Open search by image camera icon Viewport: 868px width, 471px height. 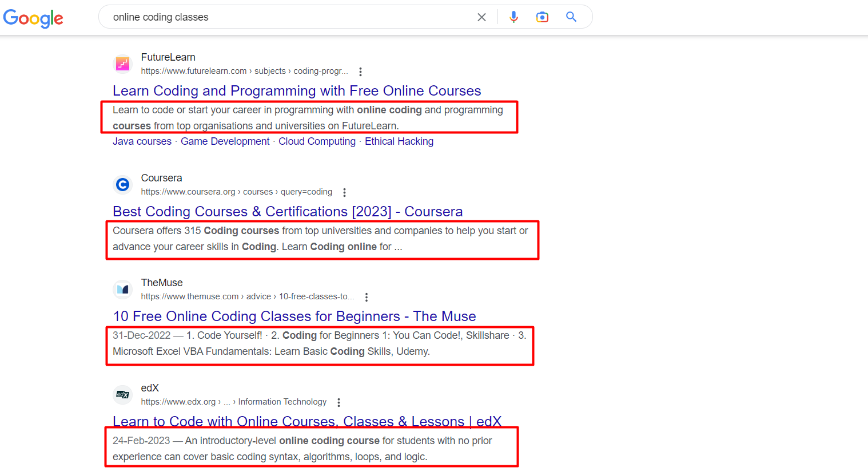(542, 17)
